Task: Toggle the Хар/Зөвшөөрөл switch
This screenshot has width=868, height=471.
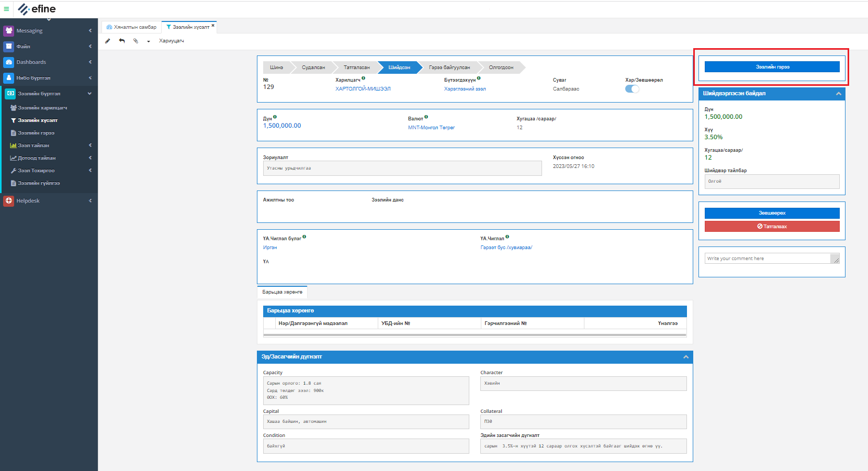Action: click(x=632, y=88)
